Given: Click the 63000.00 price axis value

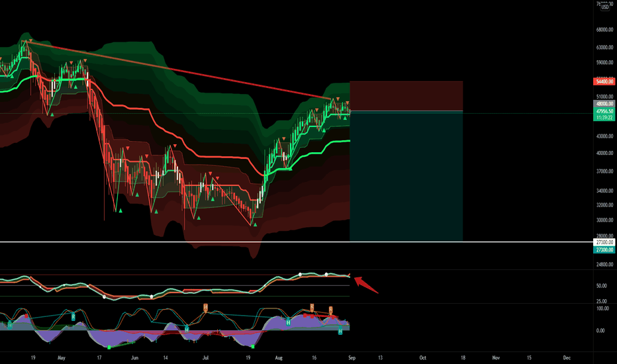Looking at the screenshot, I should (x=604, y=47).
